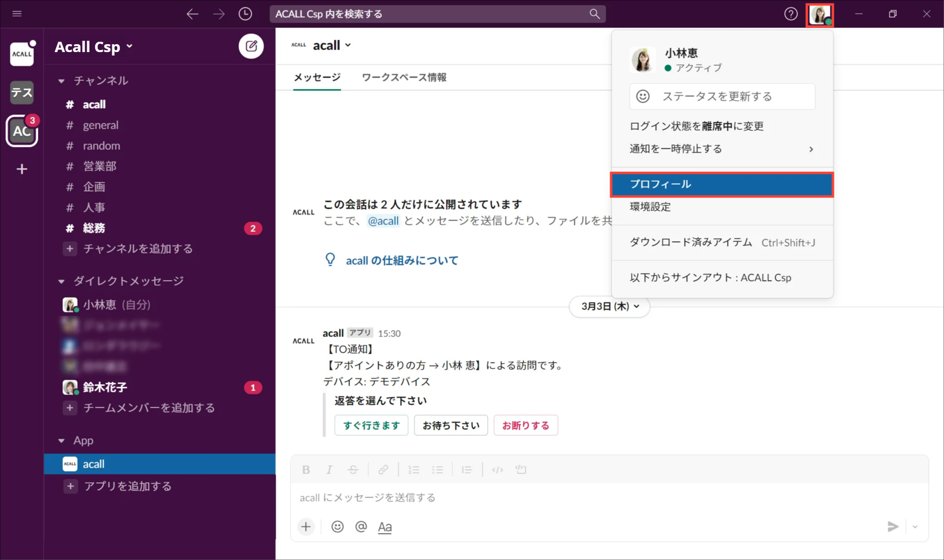Open the hamburger menu in title bar
944x560 pixels.
click(x=17, y=14)
